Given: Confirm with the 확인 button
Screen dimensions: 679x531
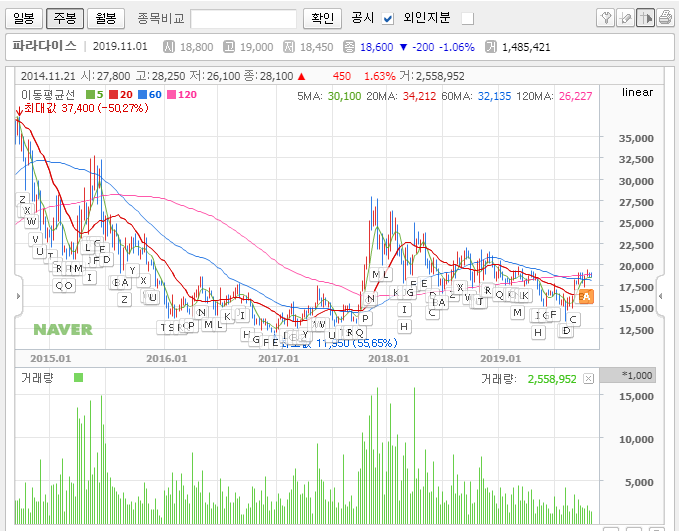Looking at the screenshot, I should pos(323,18).
